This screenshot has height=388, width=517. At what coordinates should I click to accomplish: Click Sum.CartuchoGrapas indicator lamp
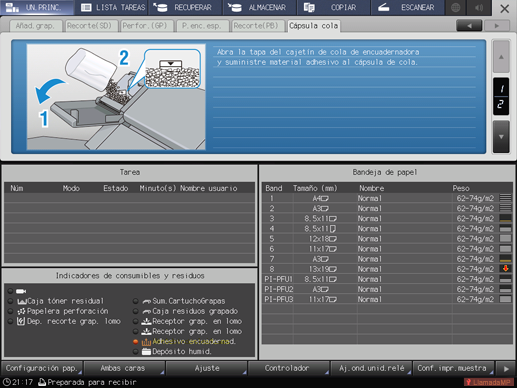pos(135,301)
